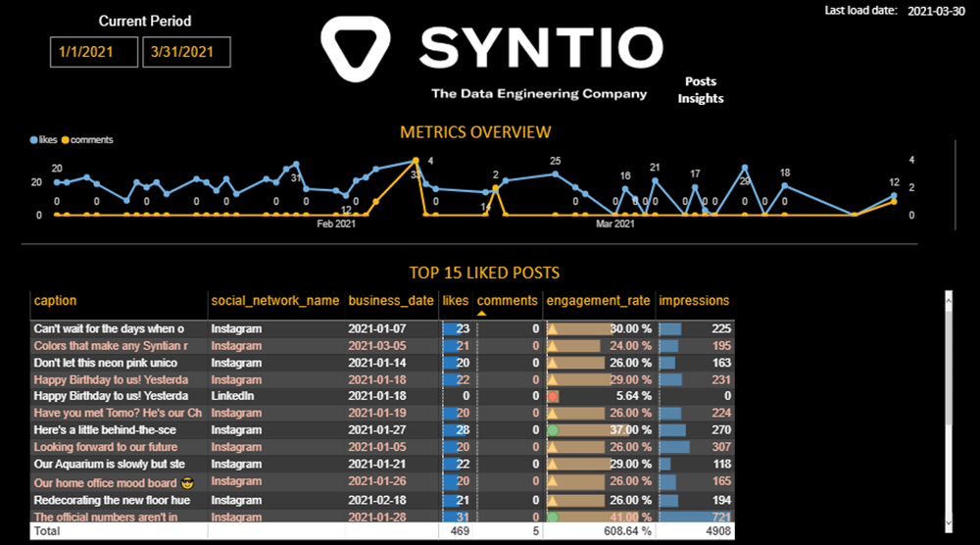
Task: Click the comments column header
Action: 507,301
